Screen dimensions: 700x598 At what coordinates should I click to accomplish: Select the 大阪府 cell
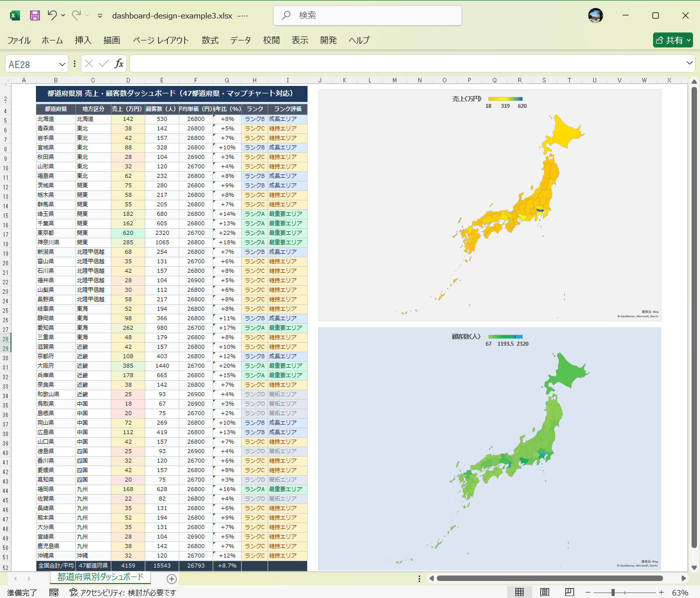(x=55, y=366)
